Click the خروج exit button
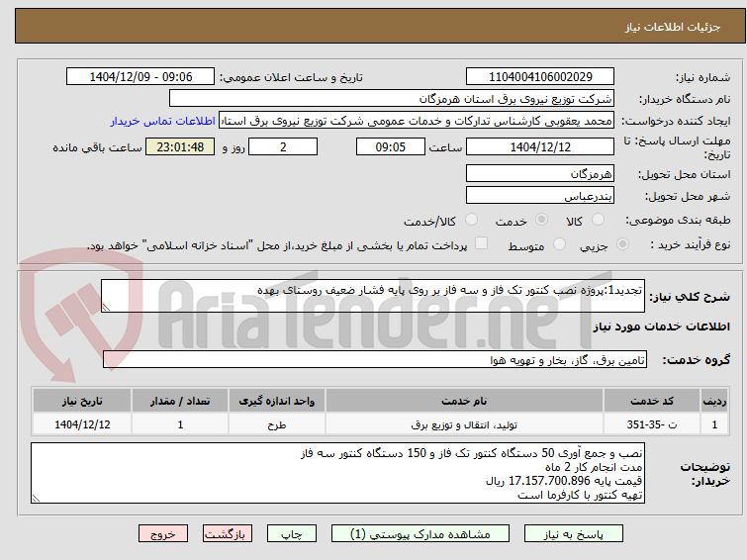Image resolution: width=747 pixels, height=560 pixels. pyautogui.click(x=163, y=534)
